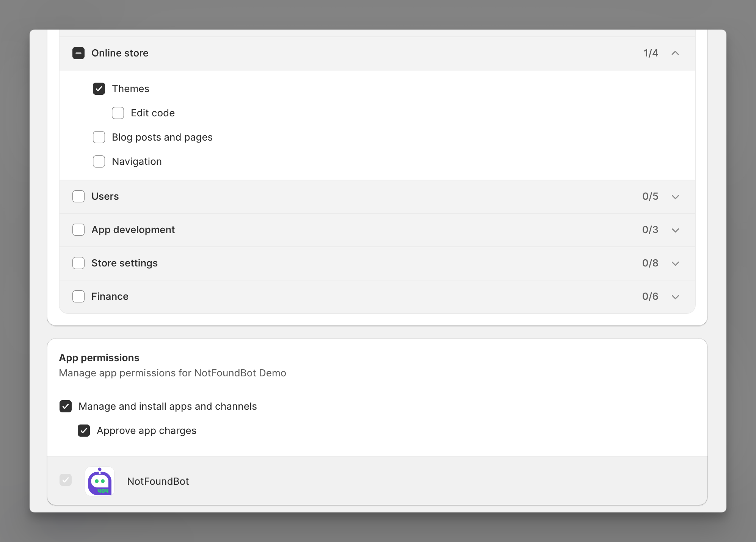The image size is (756, 542).
Task: Click the Finance 0/6 count
Action: click(650, 296)
